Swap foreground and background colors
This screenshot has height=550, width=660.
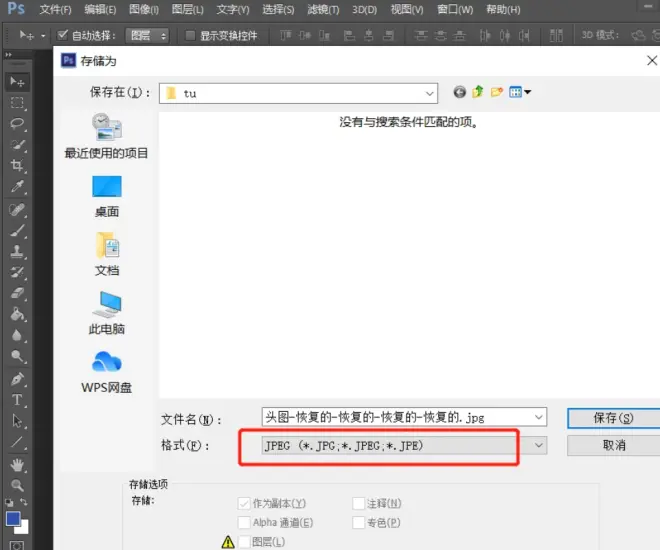coord(24,502)
